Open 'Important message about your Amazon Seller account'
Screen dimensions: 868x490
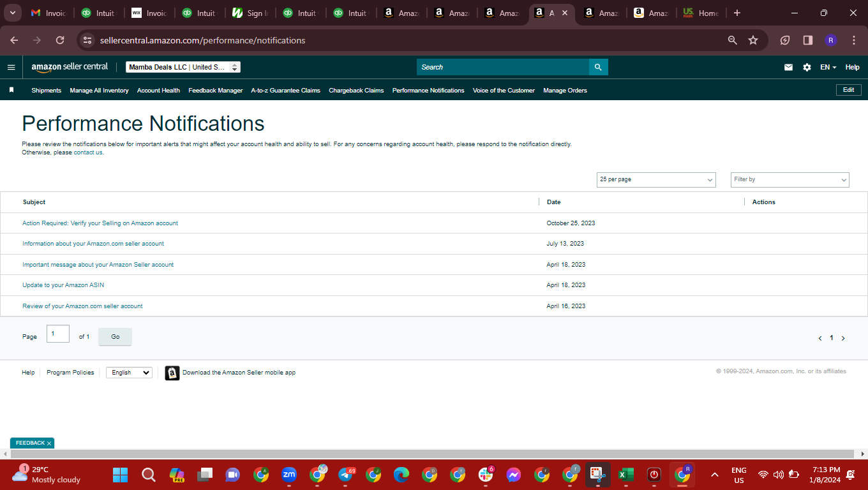click(x=98, y=265)
